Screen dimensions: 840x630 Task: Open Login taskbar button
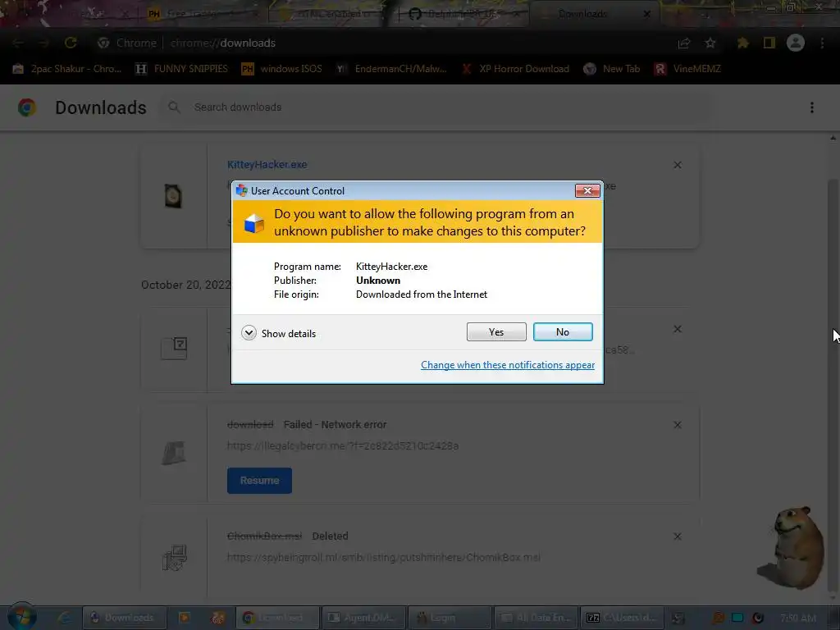449,618
